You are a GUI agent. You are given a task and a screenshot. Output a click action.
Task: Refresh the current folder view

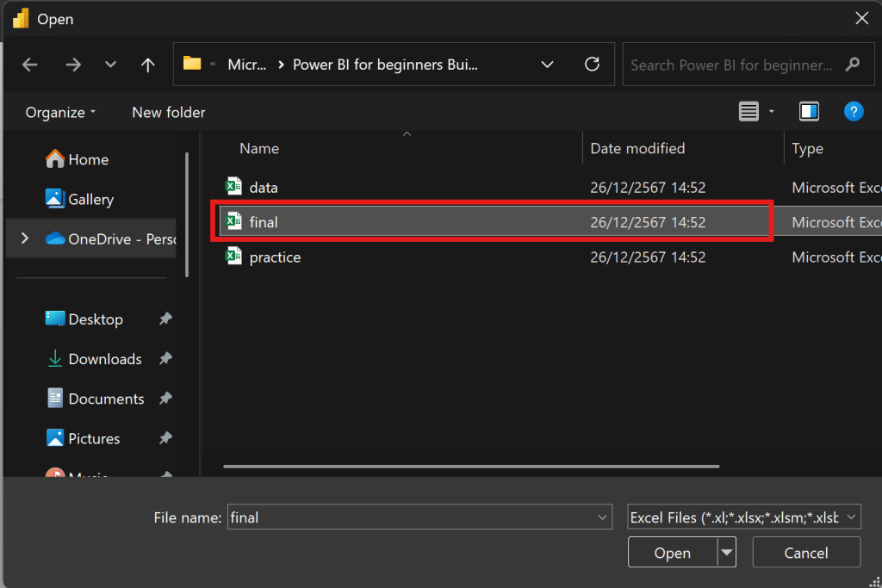pos(592,65)
